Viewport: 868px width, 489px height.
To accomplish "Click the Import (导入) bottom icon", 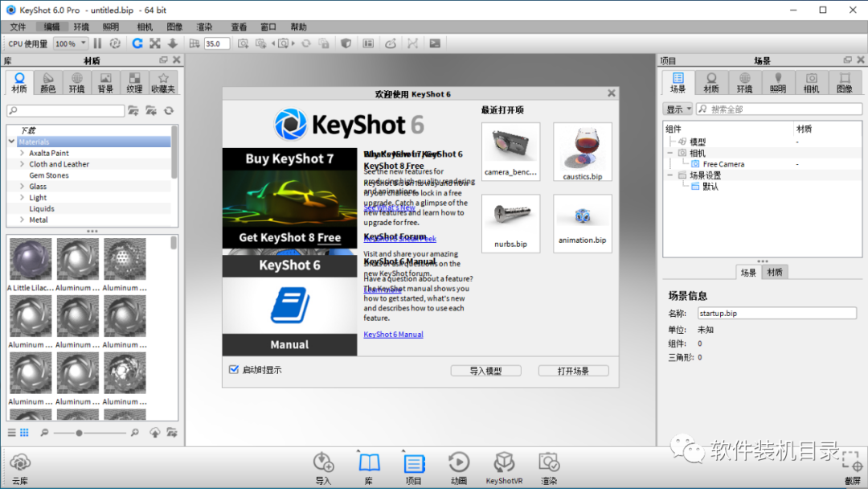I will point(323,469).
